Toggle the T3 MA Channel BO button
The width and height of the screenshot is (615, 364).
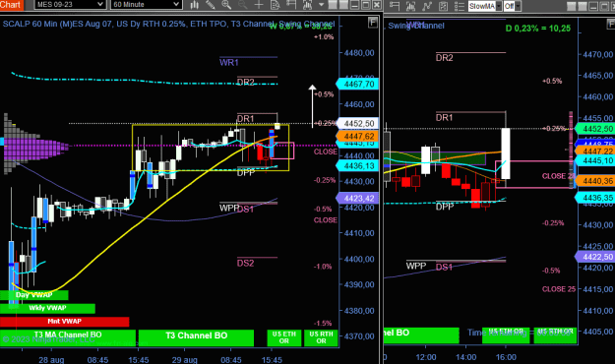tap(68, 337)
